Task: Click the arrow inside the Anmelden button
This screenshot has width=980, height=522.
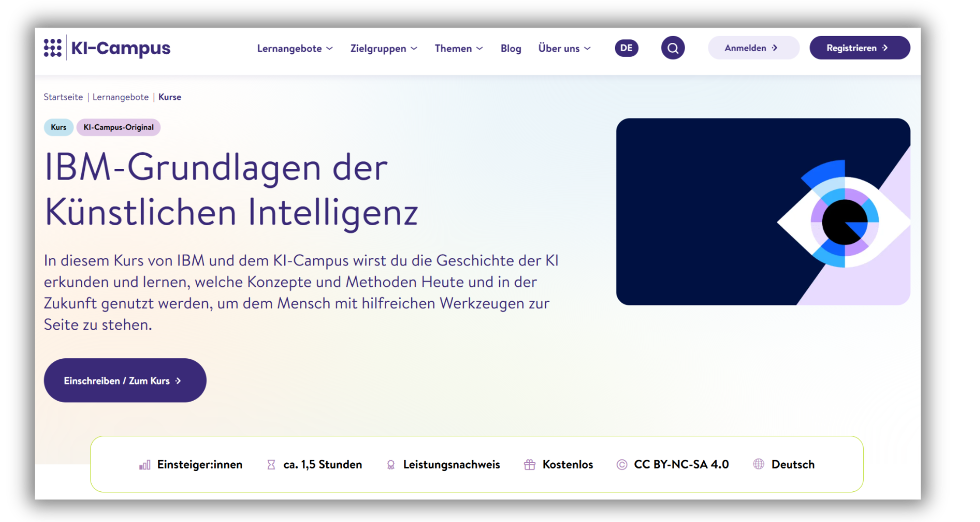Action: click(775, 48)
